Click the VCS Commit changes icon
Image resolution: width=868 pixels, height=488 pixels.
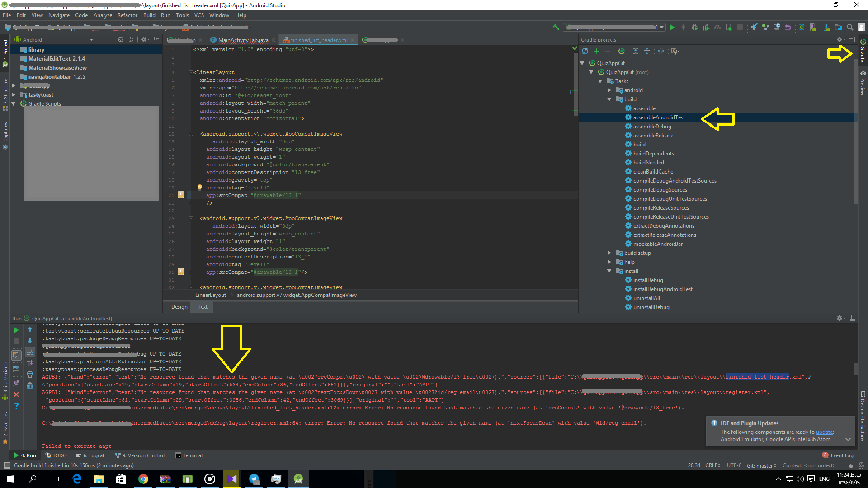coord(765,28)
